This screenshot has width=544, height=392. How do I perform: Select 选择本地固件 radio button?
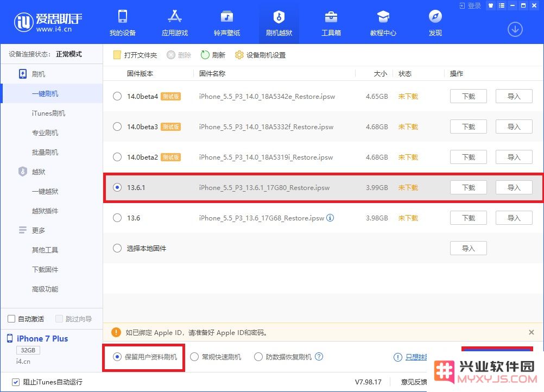(x=117, y=248)
